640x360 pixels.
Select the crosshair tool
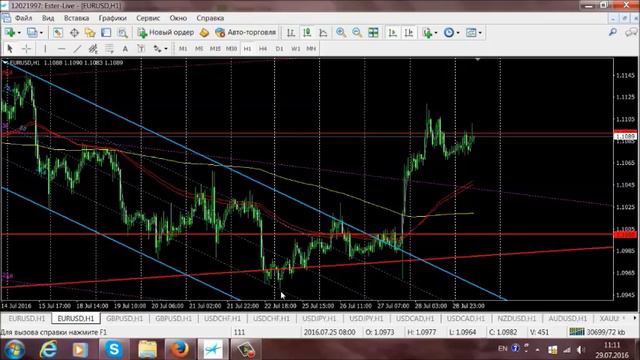click(26, 49)
